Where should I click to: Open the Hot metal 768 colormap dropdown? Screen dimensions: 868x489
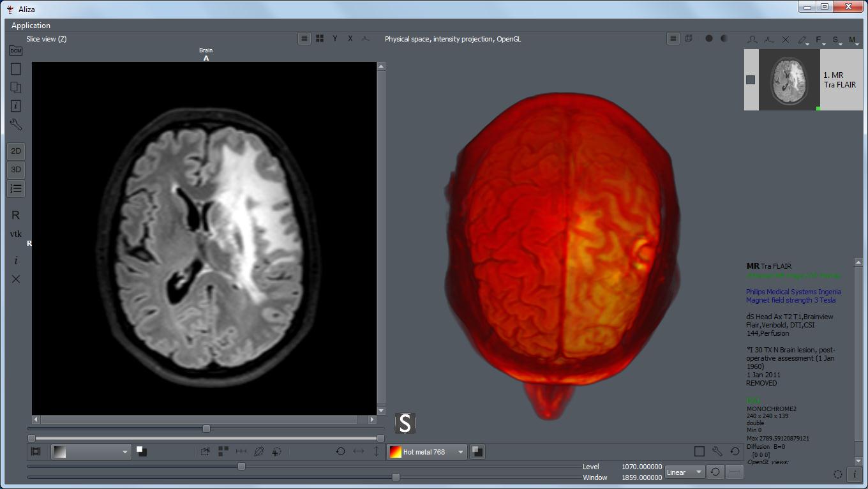point(427,452)
